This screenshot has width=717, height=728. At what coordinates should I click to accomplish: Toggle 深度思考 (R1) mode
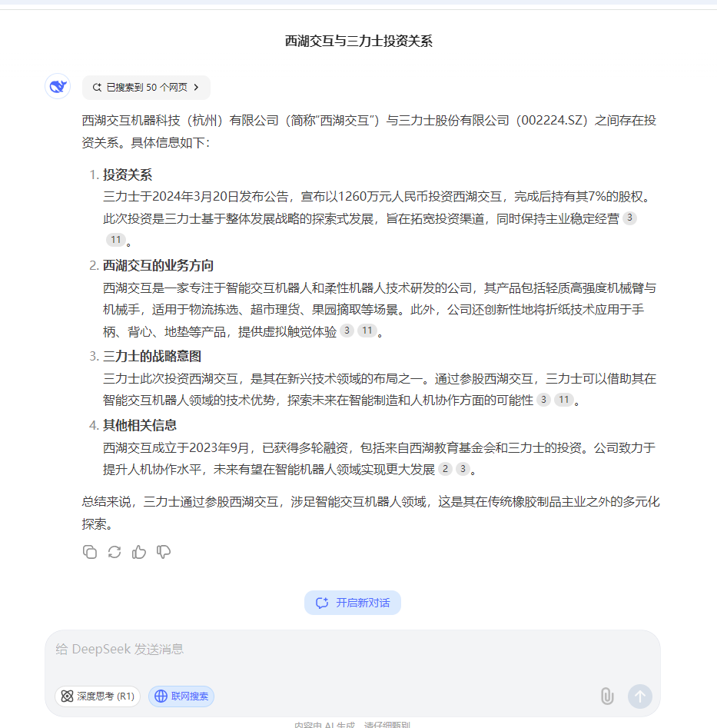[x=98, y=696]
